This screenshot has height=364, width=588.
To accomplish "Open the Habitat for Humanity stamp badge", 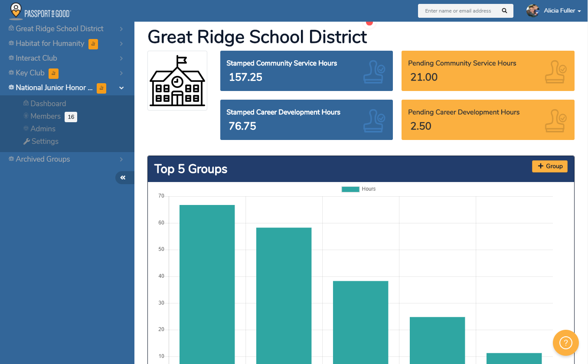I will (93, 44).
